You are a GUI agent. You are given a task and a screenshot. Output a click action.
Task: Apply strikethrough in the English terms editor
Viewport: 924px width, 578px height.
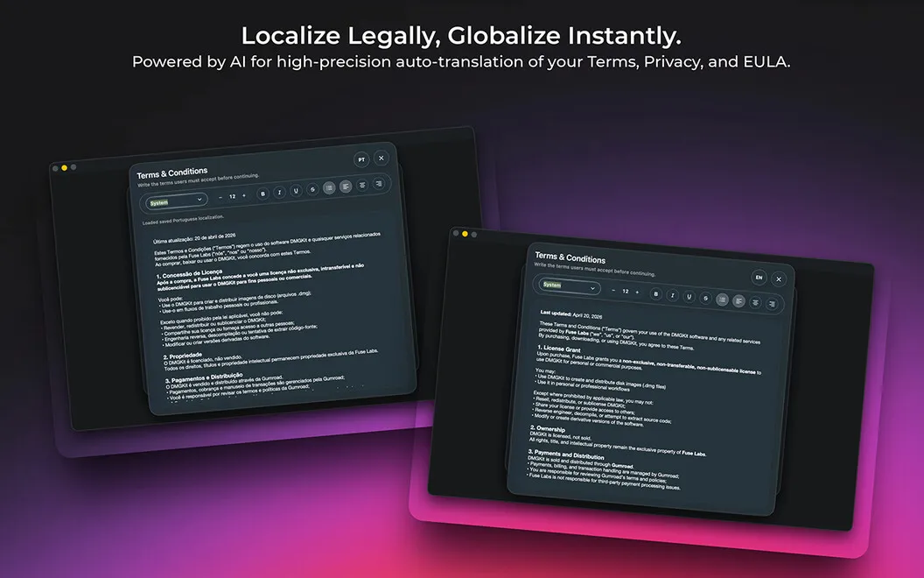[705, 298]
